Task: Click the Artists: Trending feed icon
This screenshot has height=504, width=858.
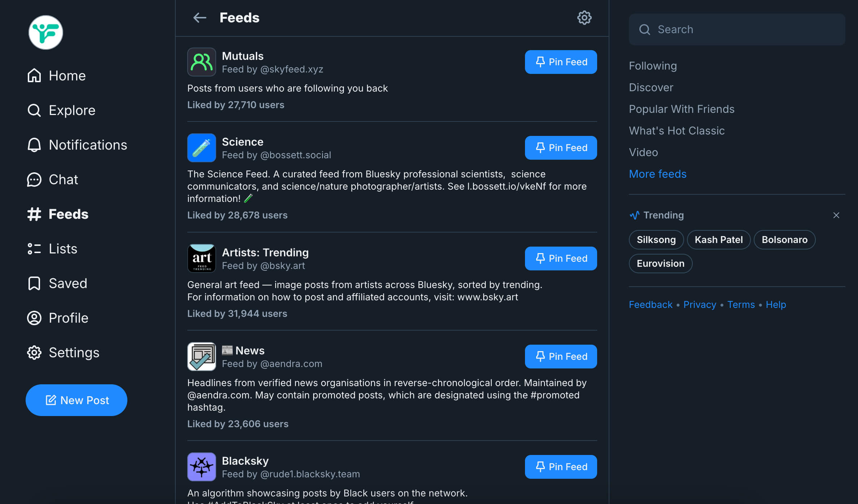Action: point(201,258)
